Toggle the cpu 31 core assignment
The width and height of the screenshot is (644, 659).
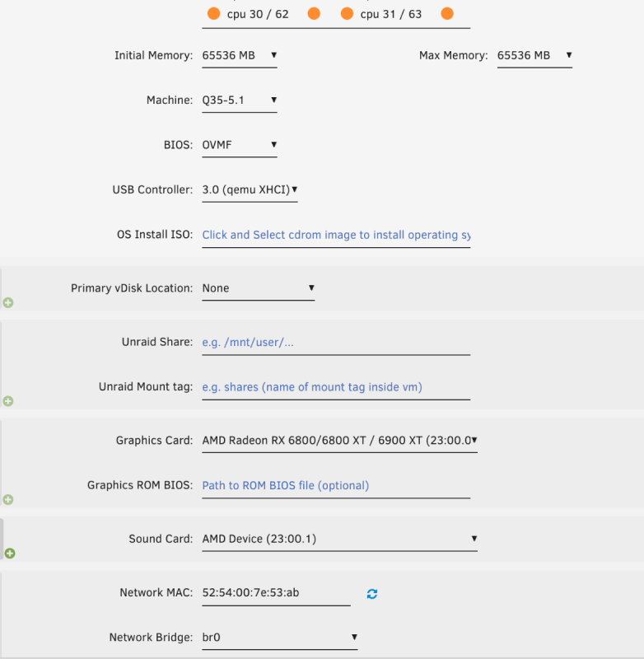point(347,14)
